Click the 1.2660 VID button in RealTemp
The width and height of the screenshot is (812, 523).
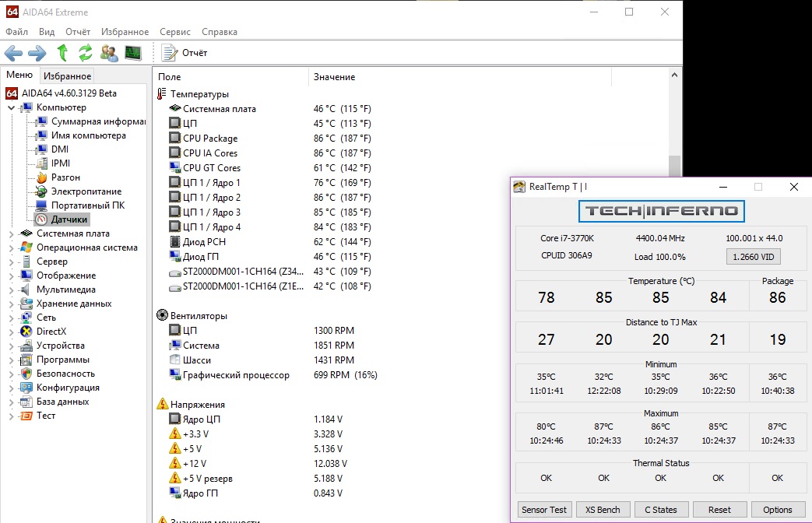tap(753, 257)
